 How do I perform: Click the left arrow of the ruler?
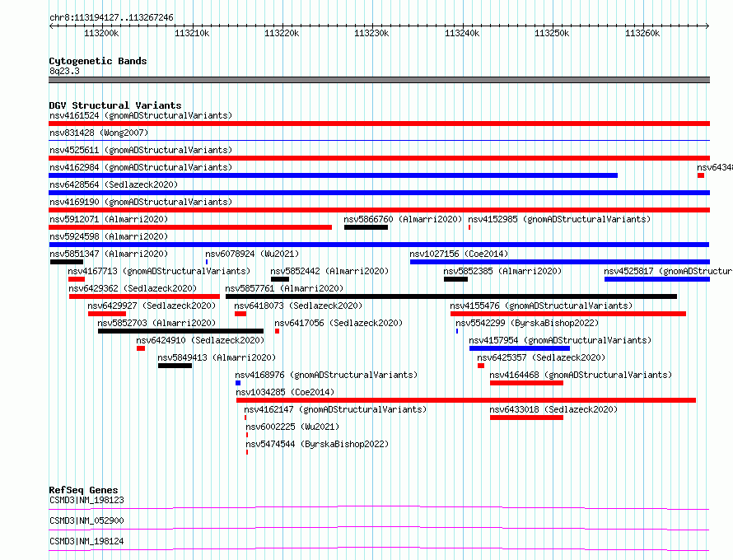click(51, 26)
